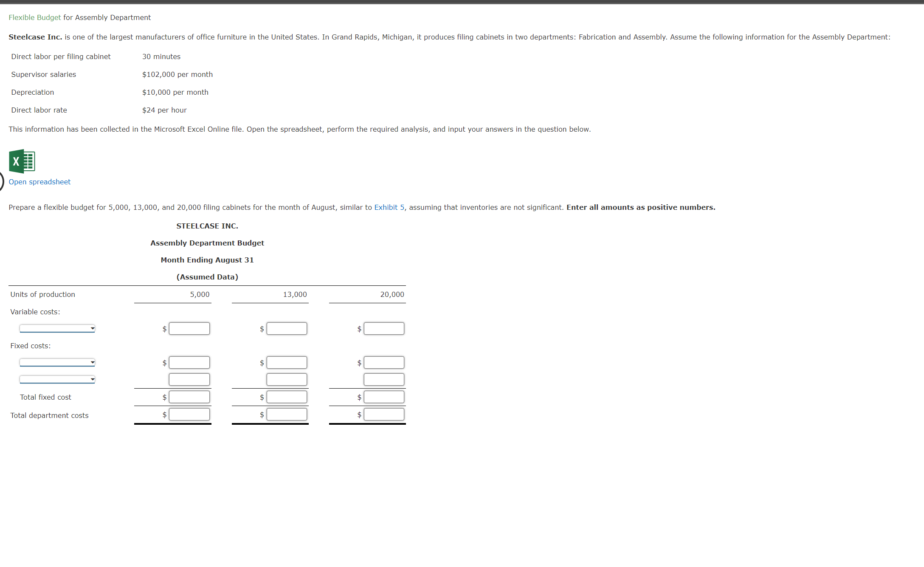Click first fixed cost field under 13,000
The width and height of the screenshot is (924, 567).
(x=287, y=362)
